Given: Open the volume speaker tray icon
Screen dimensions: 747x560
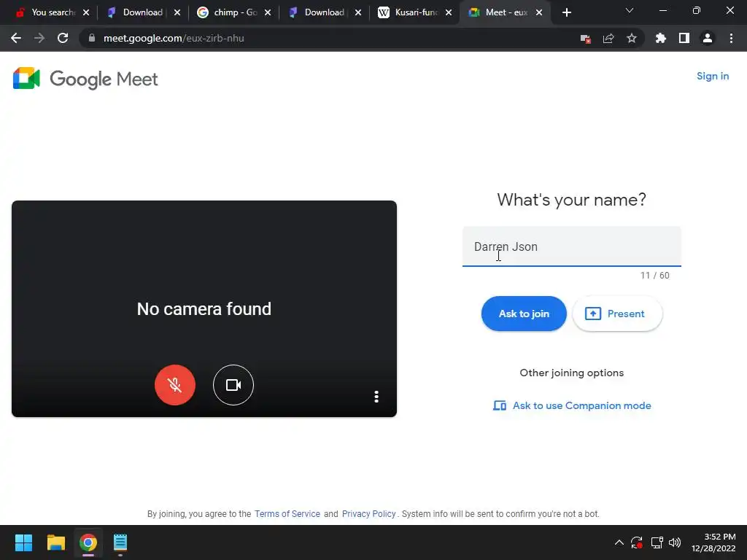Looking at the screenshot, I should [x=675, y=542].
